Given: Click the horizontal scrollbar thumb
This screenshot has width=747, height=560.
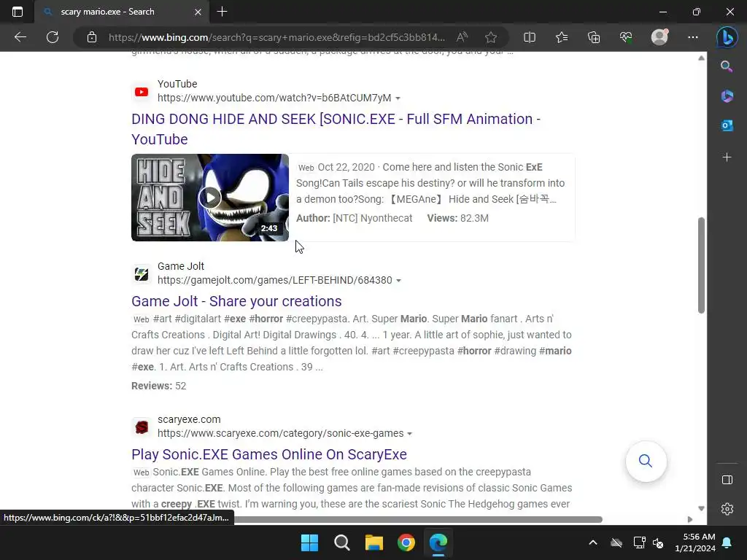Looking at the screenshot, I should 418,519.
